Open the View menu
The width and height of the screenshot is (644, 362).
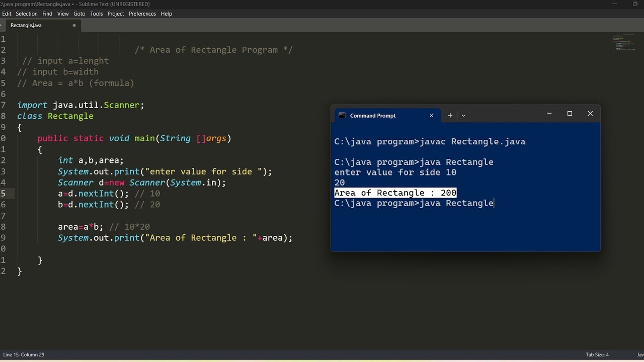[x=63, y=14]
